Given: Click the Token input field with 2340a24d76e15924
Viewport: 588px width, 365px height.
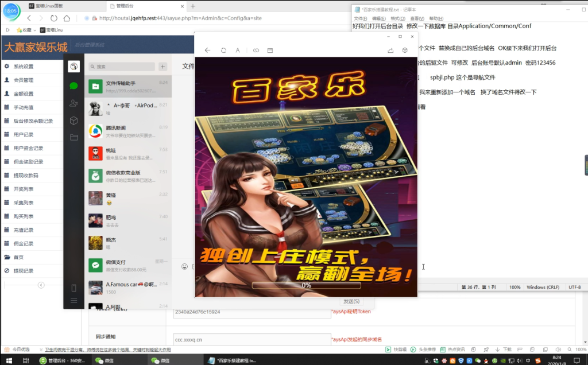Looking at the screenshot, I should point(252,312).
